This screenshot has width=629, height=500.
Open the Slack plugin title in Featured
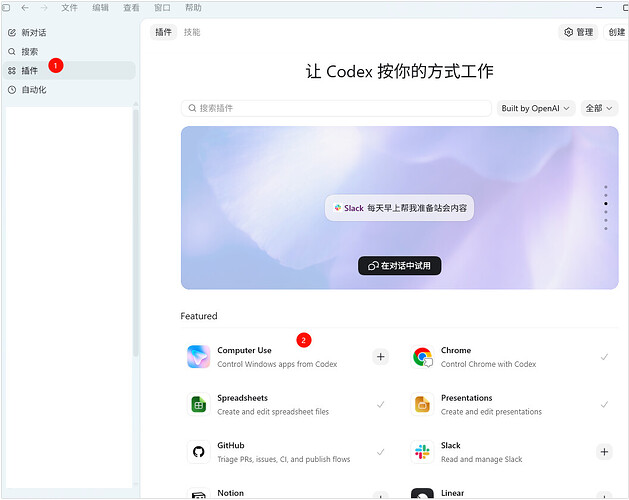[450, 445]
